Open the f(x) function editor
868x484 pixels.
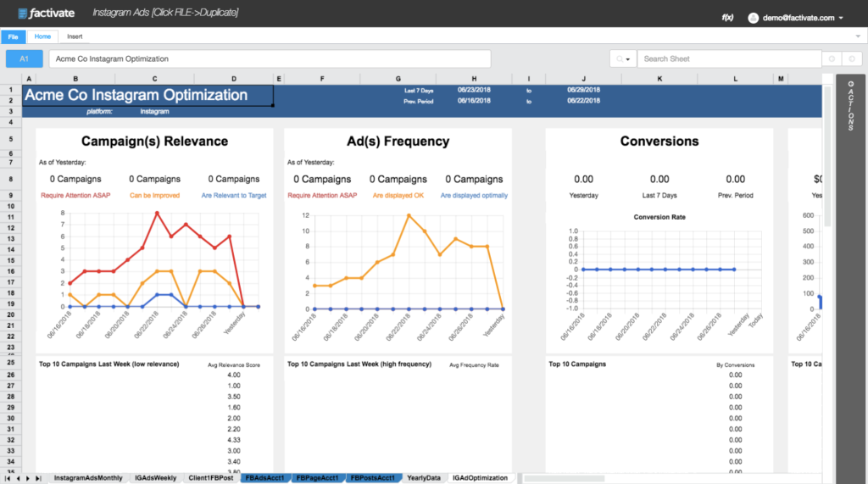coord(727,17)
